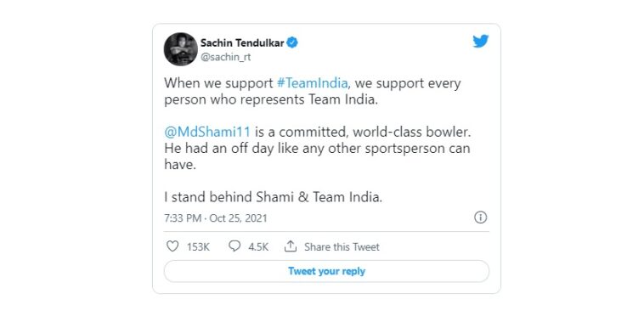Click the Tweet your reply button

click(326, 271)
